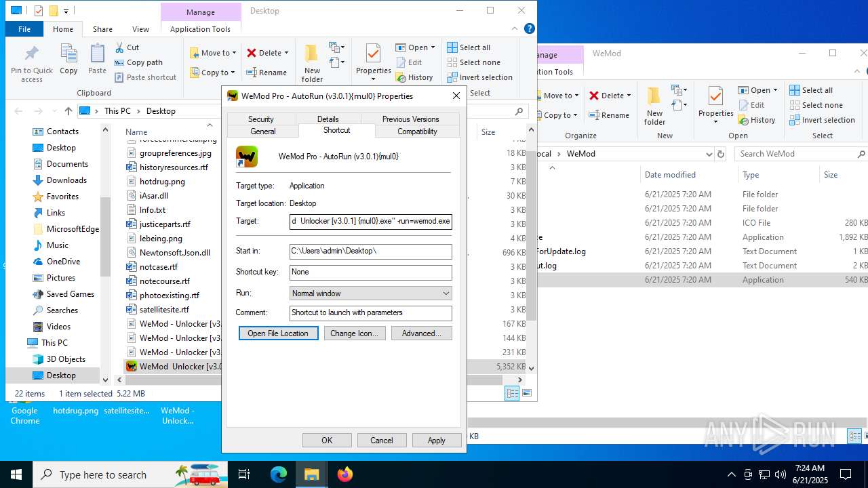The height and width of the screenshot is (488, 868).
Task: Open History in WeMod window ribbon
Action: pyautogui.click(x=757, y=120)
